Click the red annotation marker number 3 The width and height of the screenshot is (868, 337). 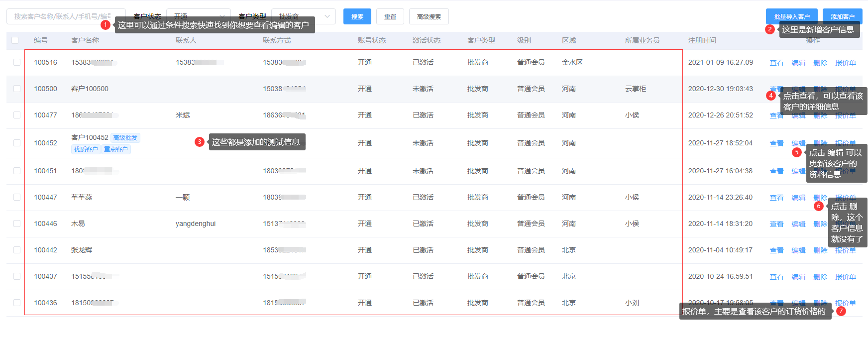coord(199,142)
